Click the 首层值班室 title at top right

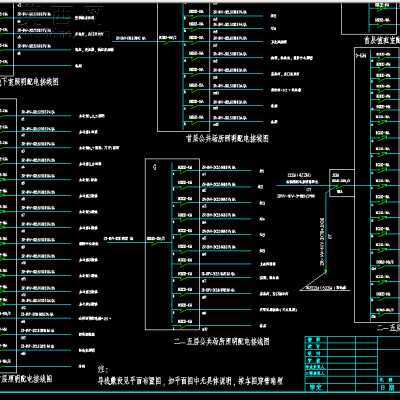pos(381,41)
